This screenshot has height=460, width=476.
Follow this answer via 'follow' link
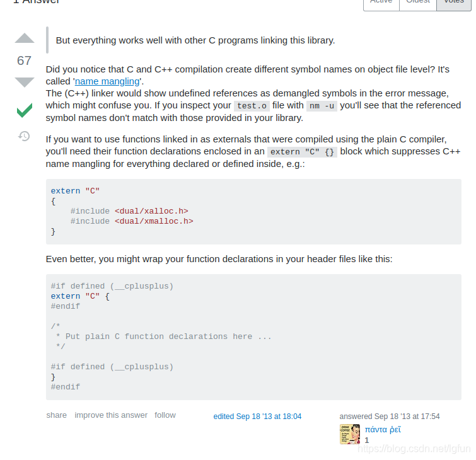[x=165, y=415]
